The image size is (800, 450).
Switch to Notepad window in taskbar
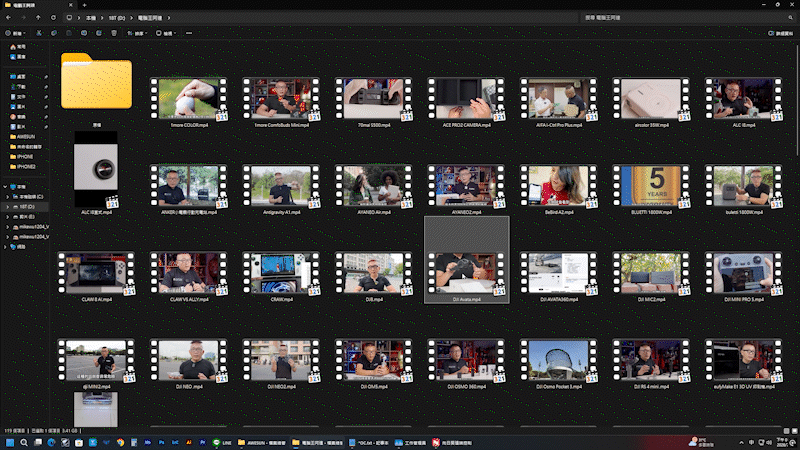click(x=369, y=442)
